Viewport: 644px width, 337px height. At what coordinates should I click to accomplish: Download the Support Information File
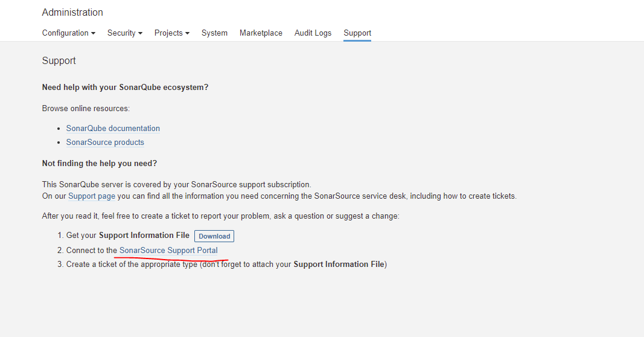pos(214,236)
